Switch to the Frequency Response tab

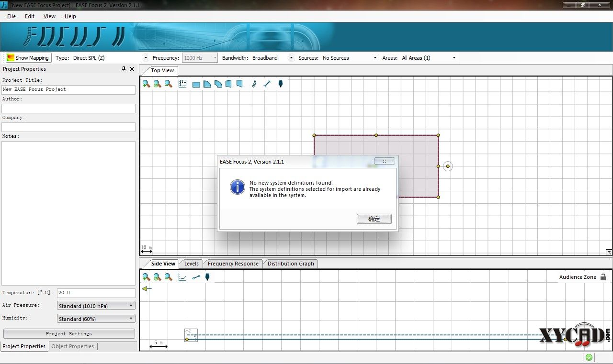click(233, 264)
